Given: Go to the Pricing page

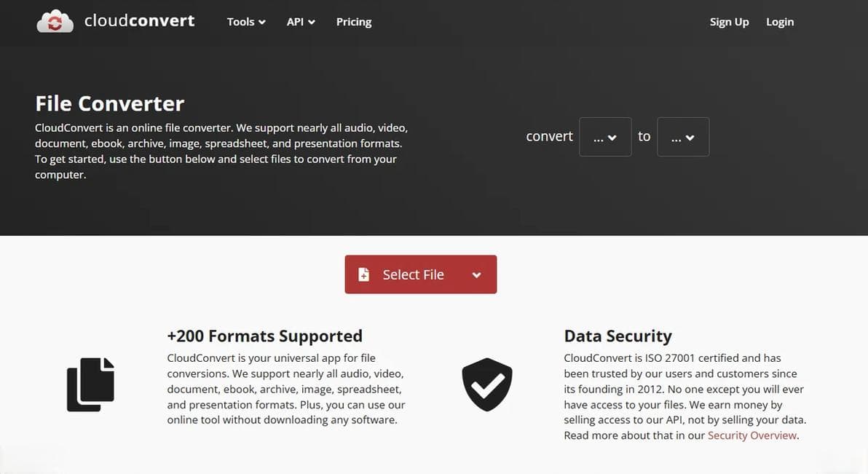Looking at the screenshot, I should pos(354,22).
